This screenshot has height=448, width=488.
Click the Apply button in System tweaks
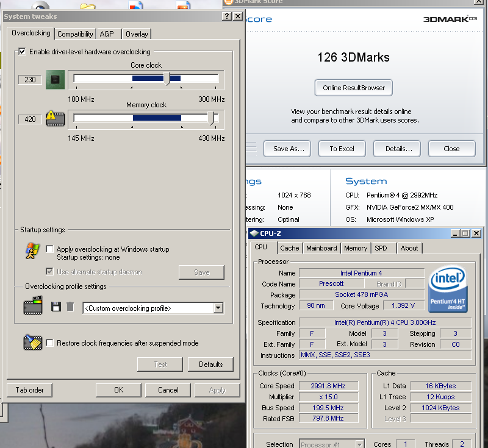pyautogui.click(x=217, y=390)
